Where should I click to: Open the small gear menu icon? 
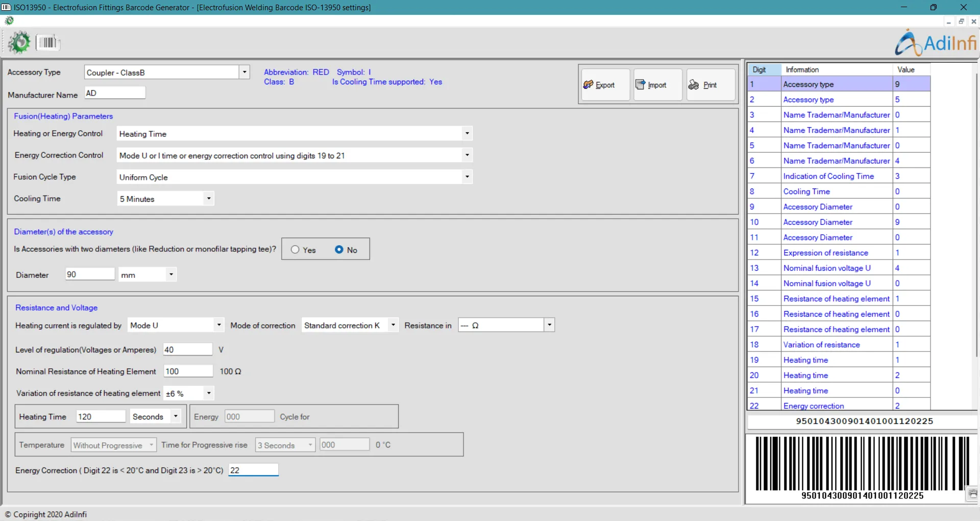[9, 20]
